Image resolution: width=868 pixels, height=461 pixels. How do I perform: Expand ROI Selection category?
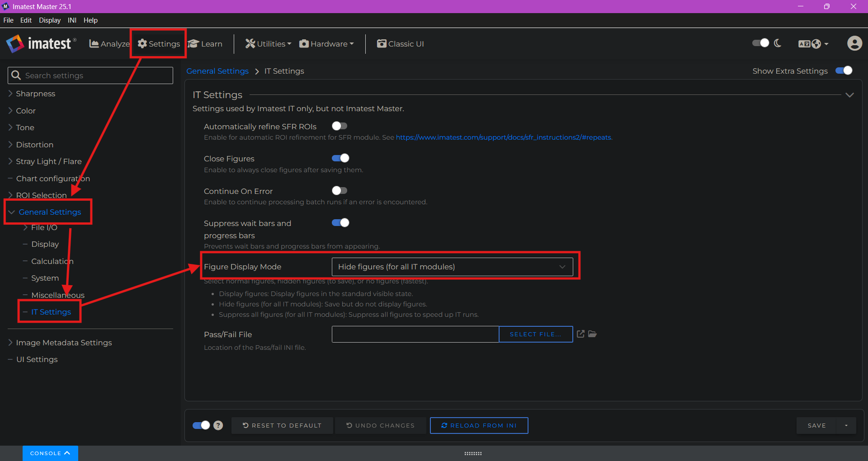[38, 195]
